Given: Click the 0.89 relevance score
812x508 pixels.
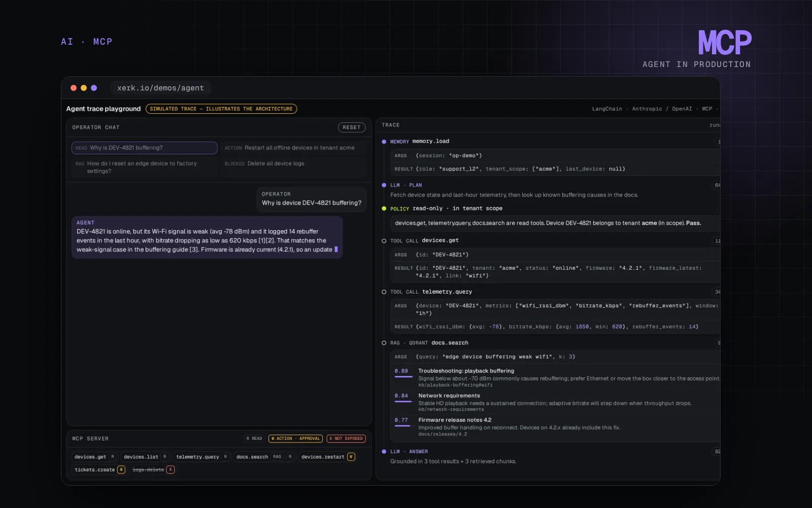Looking at the screenshot, I should point(401,371).
